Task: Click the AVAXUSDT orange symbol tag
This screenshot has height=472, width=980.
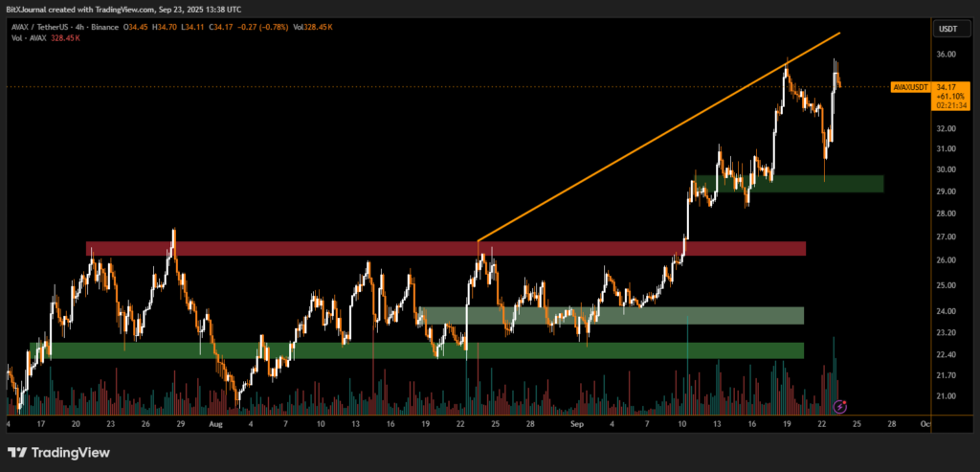Action: click(910, 86)
